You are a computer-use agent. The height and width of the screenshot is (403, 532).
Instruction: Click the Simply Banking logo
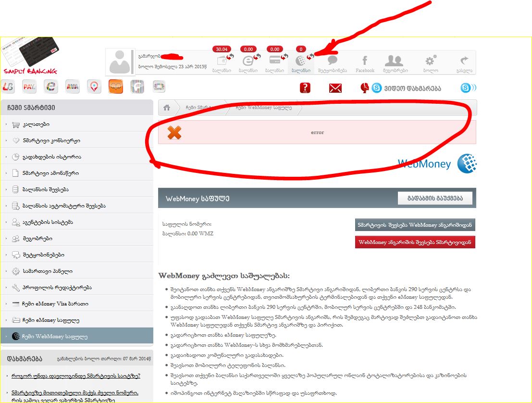[x=31, y=57]
